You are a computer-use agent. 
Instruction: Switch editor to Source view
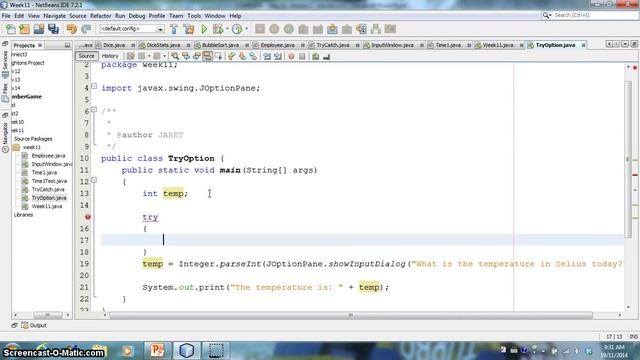(86, 56)
